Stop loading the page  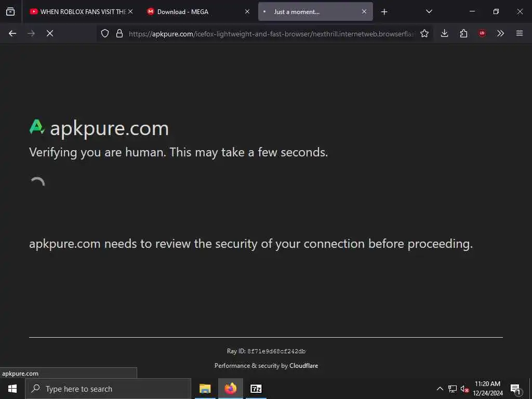point(50,33)
